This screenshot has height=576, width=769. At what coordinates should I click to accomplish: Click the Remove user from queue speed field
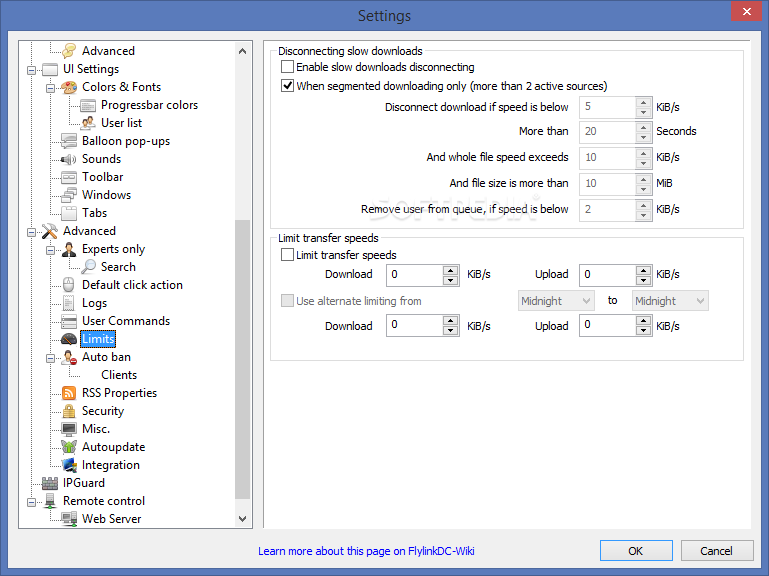608,209
